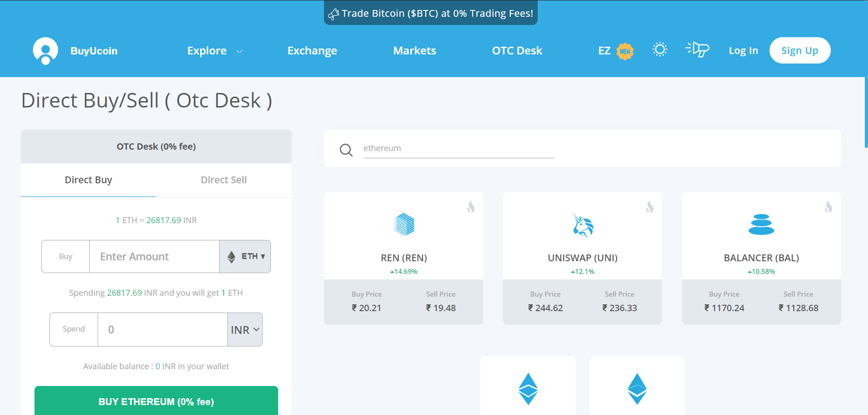
Task: Click the Balancer buy price ₹ 1170.24
Action: click(x=724, y=308)
